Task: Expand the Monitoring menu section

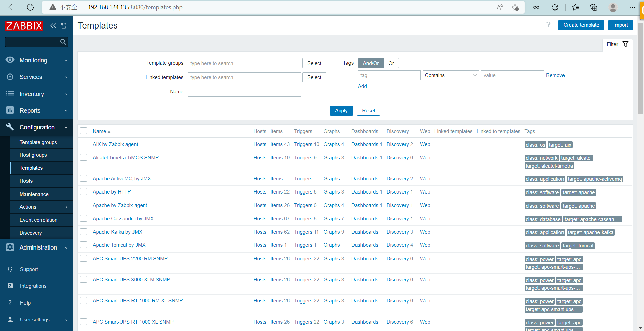Action: (x=37, y=60)
